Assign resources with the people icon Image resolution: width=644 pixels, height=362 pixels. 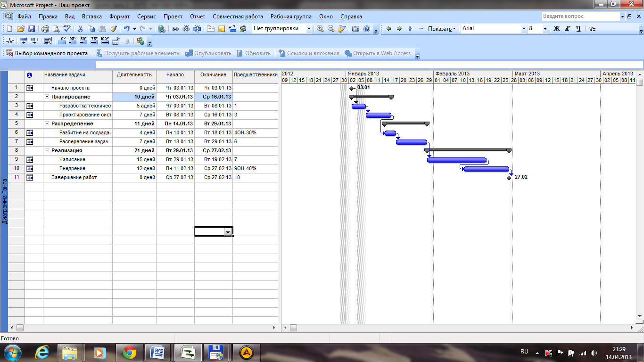(x=243, y=29)
